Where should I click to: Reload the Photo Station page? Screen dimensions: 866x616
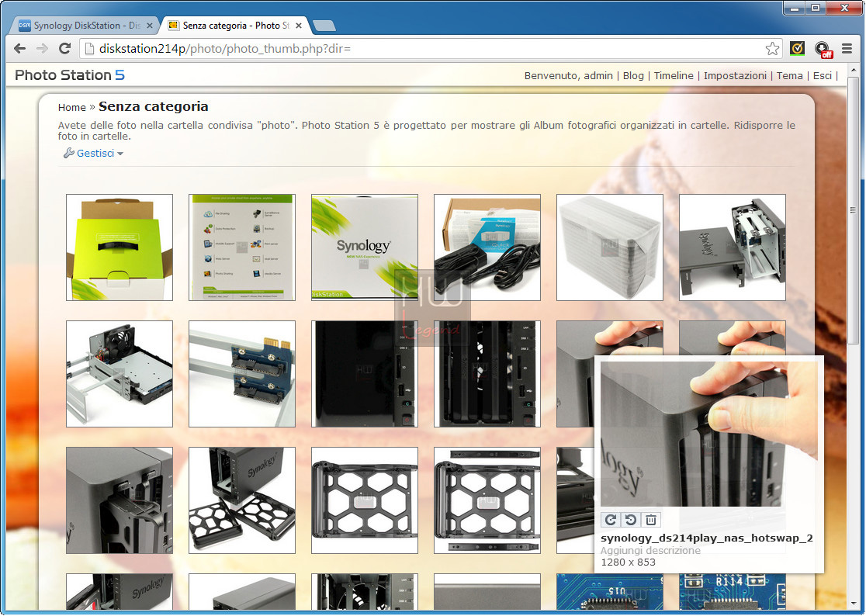pos(64,49)
